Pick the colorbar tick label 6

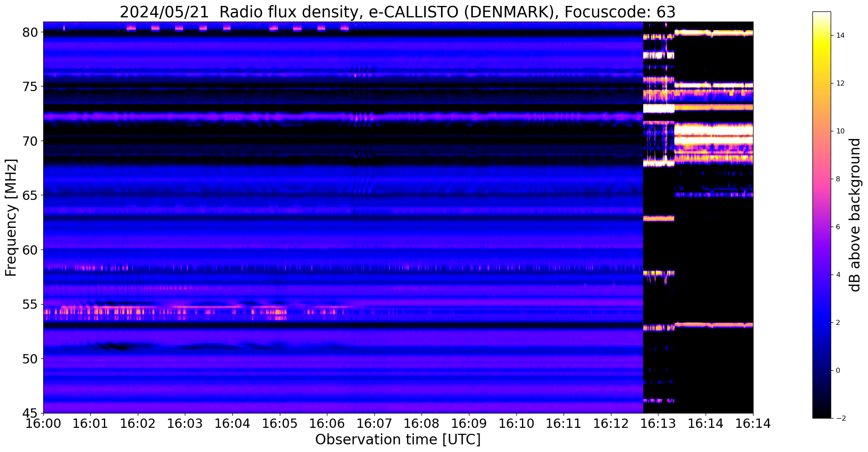tap(837, 227)
